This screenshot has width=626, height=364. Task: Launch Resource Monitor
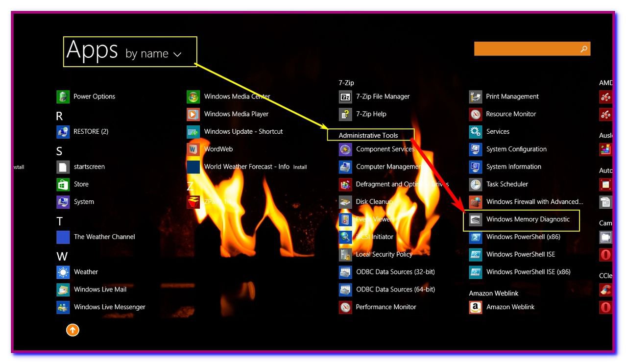click(x=503, y=114)
